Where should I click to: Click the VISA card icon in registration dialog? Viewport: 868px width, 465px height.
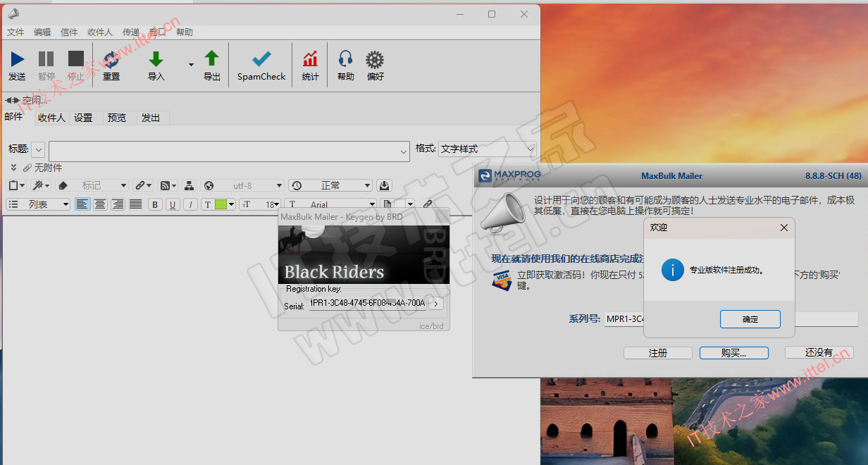click(x=502, y=280)
